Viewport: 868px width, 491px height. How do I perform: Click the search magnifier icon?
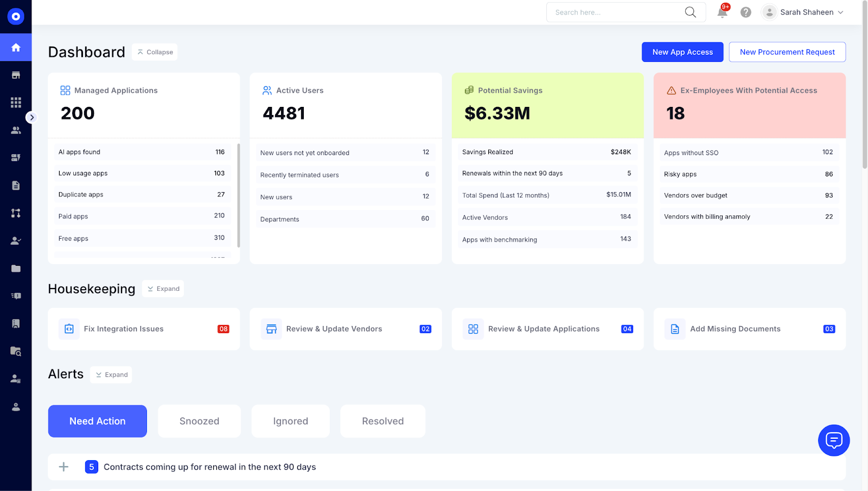[690, 12]
